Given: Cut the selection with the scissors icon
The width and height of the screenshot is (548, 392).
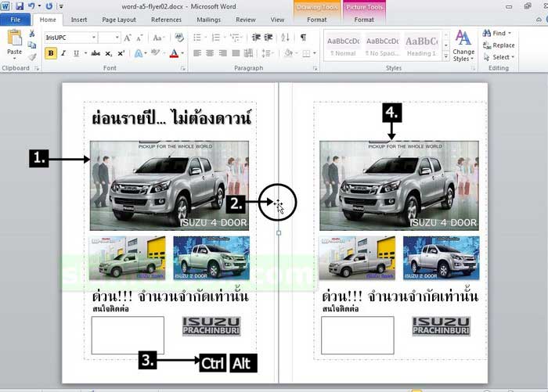Looking at the screenshot, I should (x=32, y=34).
